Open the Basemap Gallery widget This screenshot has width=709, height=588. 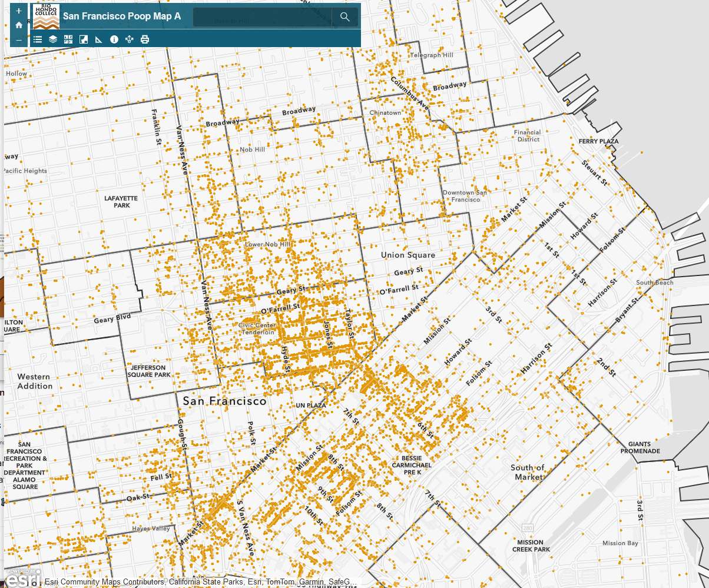[x=68, y=39]
